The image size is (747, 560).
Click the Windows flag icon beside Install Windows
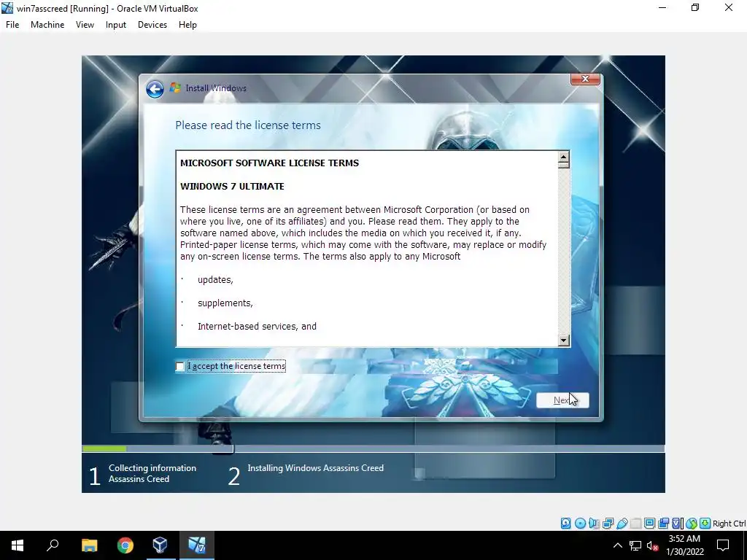pyautogui.click(x=175, y=88)
